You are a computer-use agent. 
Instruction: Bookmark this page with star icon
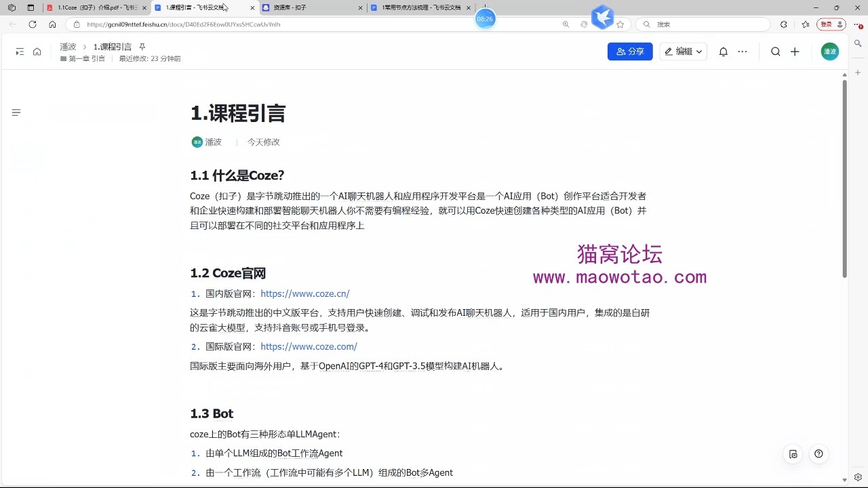[x=620, y=24]
